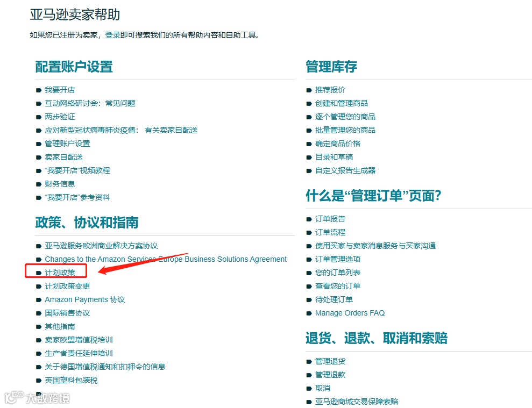Open the 确定商品价格 link
Screen dimensions: 532x408
[x=338, y=144]
